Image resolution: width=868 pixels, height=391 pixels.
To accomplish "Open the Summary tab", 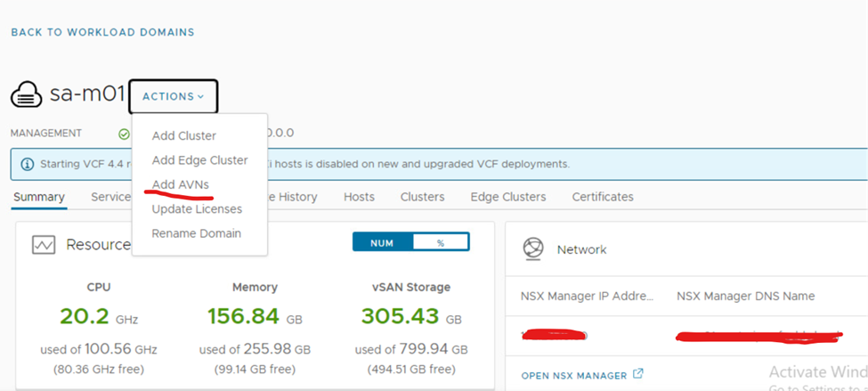I will tap(39, 197).
